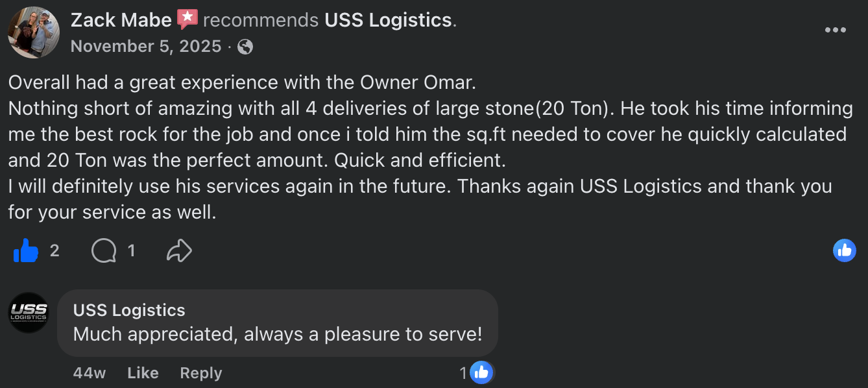Click the blue thumbs-up Like button
The height and width of the screenshot is (388, 868).
point(26,250)
